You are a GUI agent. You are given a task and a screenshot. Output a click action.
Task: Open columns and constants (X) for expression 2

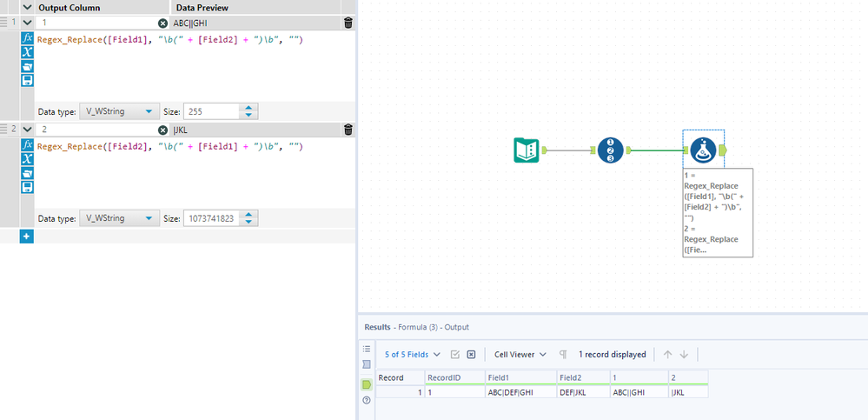[27, 159]
